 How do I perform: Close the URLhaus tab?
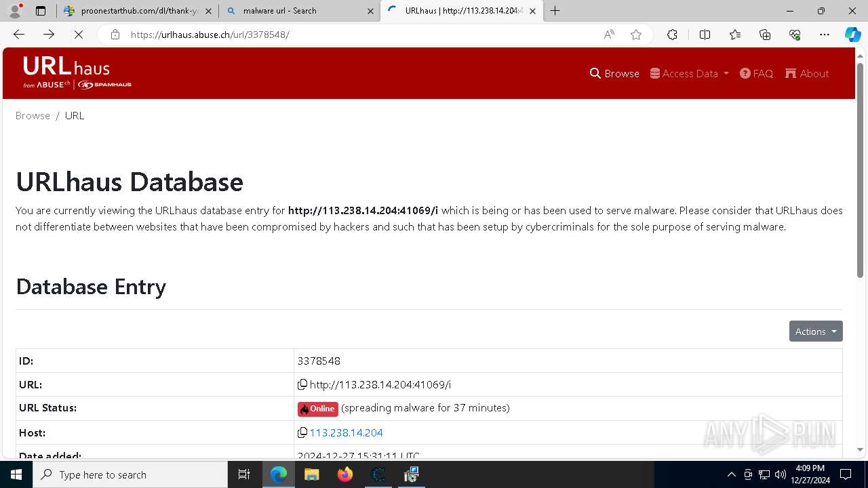[x=532, y=11]
